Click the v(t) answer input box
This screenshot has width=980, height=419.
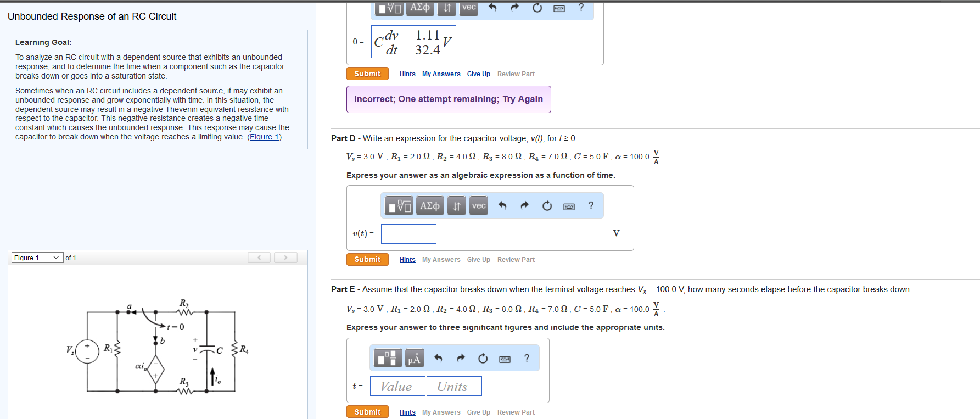point(408,234)
